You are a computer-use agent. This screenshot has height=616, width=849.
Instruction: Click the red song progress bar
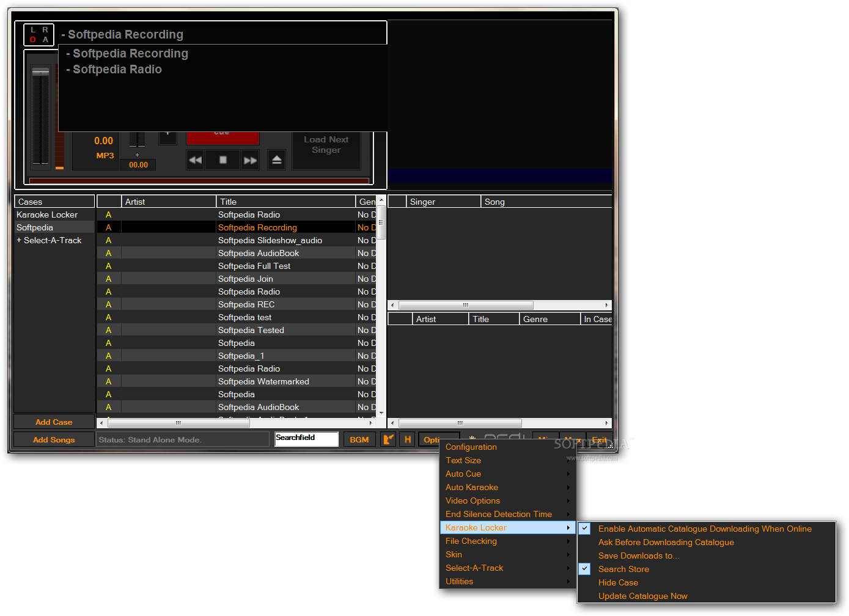[x=199, y=181]
